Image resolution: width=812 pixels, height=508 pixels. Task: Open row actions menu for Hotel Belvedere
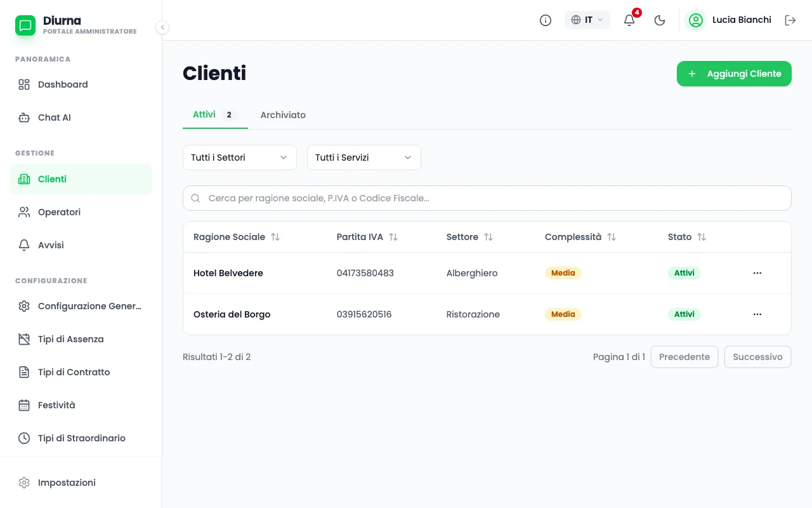click(x=757, y=273)
